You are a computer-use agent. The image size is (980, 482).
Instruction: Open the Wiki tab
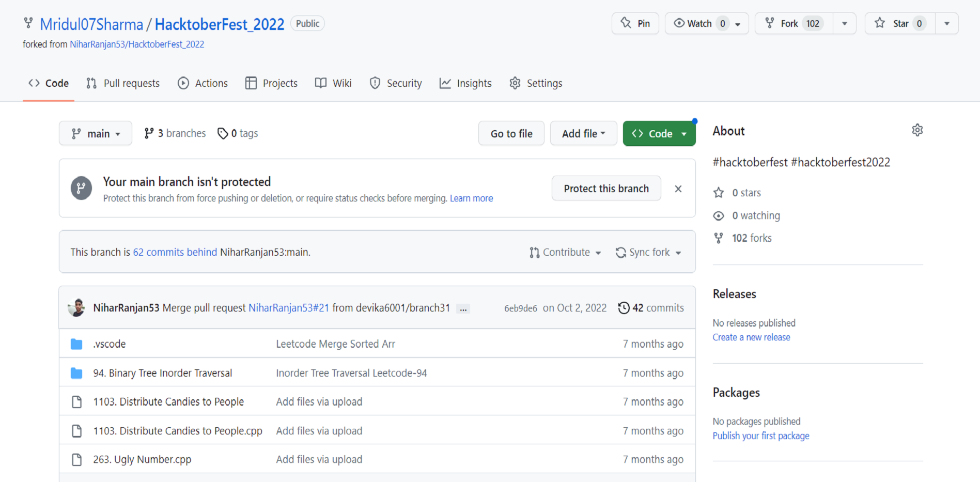click(333, 83)
